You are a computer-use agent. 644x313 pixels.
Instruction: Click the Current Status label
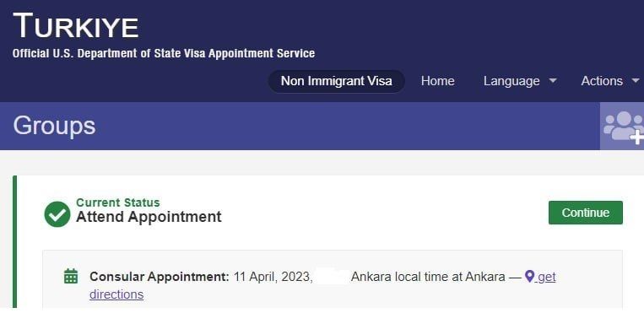coord(118,202)
